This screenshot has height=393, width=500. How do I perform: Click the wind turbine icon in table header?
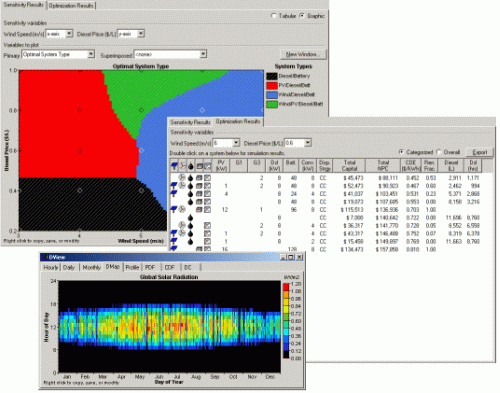(182, 165)
